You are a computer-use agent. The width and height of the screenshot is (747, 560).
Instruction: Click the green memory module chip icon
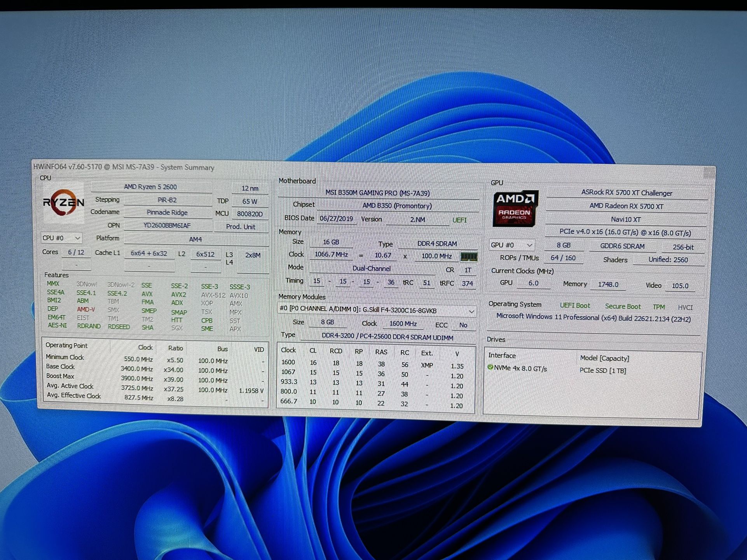tap(468, 257)
